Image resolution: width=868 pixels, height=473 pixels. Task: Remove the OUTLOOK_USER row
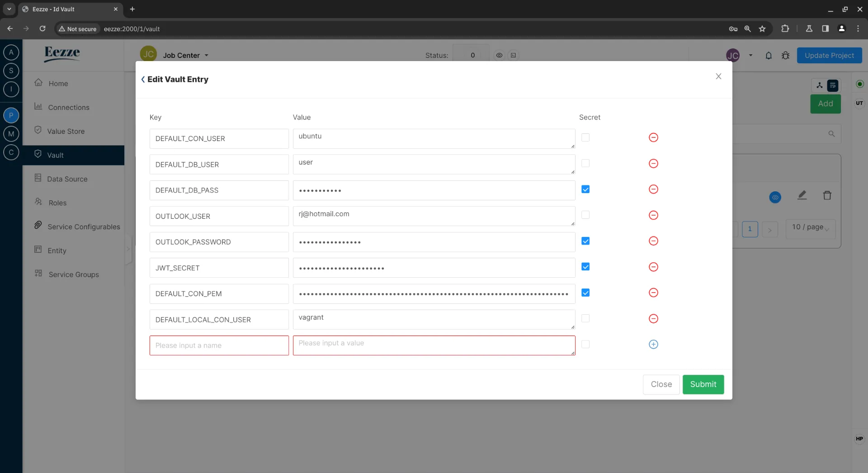[x=653, y=215]
